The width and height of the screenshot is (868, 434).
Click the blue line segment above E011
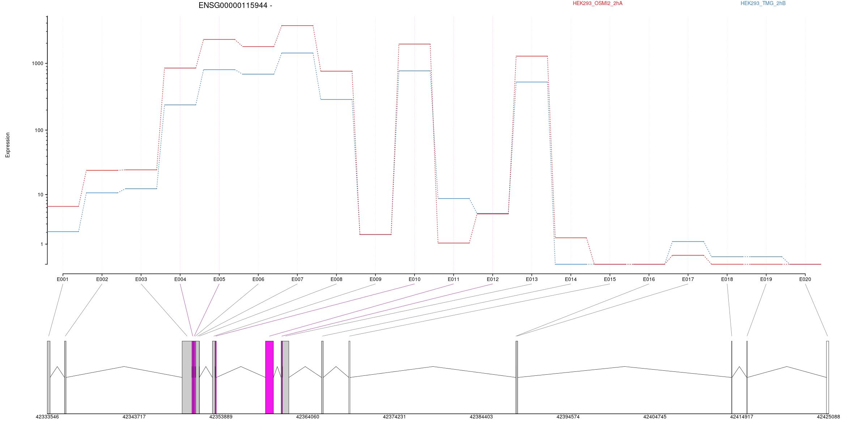coord(454,199)
